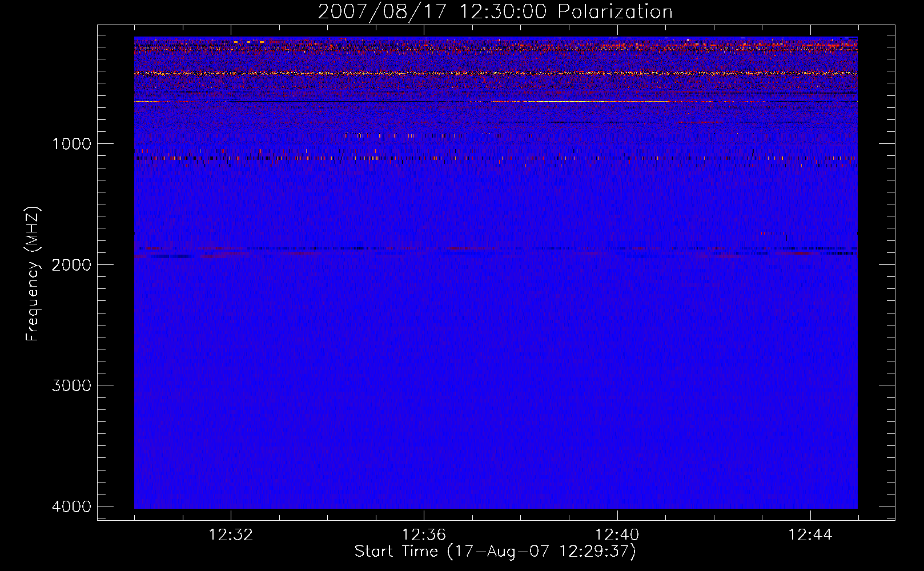This screenshot has width=924, height=571.
Task: Click the 12:36 time tick label
Action: click(x=424, y=535)
